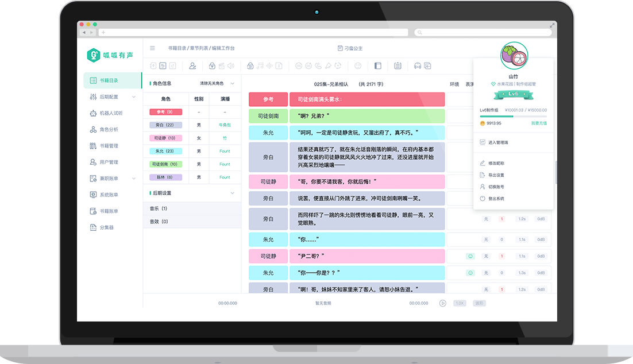Click the hamburger menu icon beside the breadcrumb
The height and width of the screenshot is (364, 633).
(x=152, y=48)
